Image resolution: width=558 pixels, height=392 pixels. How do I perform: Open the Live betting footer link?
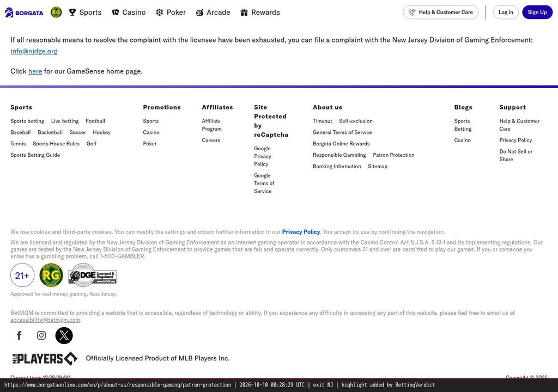pyautogui.click(x=65, y=121)
